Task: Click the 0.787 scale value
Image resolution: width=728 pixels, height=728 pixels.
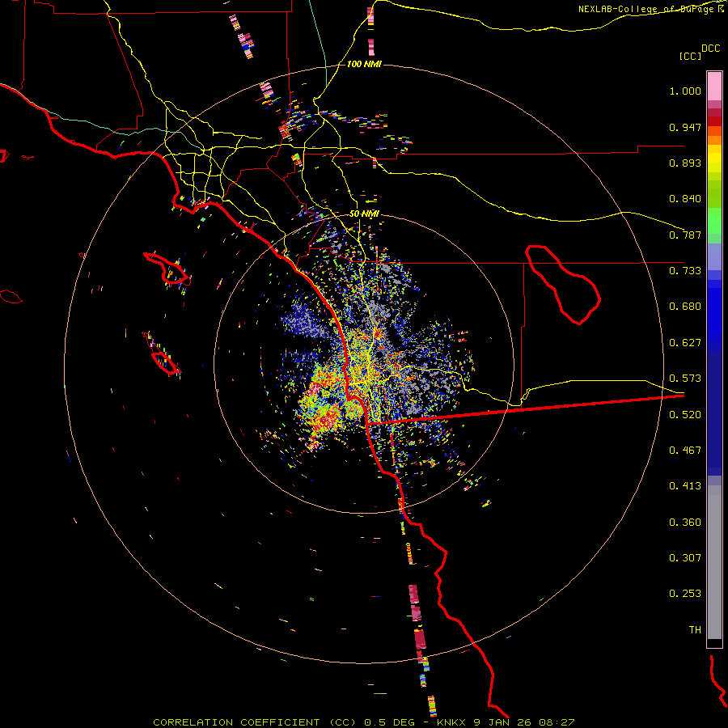Action: [685, 235]
